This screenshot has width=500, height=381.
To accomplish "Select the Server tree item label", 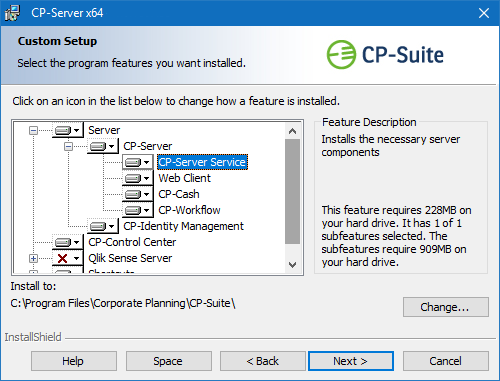I will coord(104,130).
